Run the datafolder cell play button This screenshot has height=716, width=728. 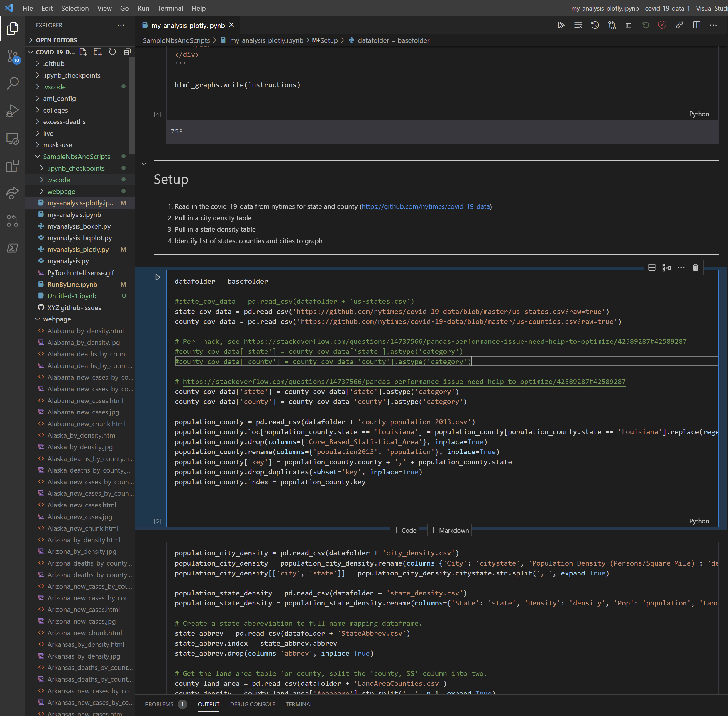click(x=158, y=277)
